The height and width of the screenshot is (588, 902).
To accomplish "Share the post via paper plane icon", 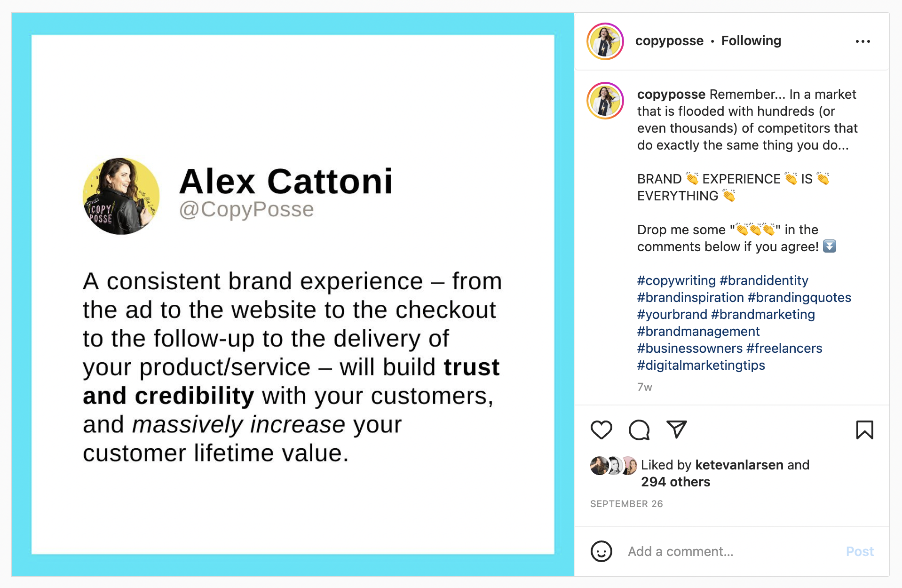I will [x=677, y=429].
